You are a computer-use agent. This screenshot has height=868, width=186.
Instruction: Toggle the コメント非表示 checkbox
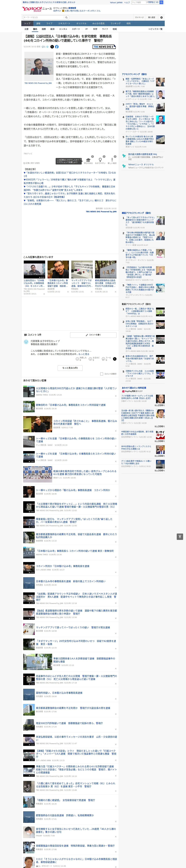point(102,374)
